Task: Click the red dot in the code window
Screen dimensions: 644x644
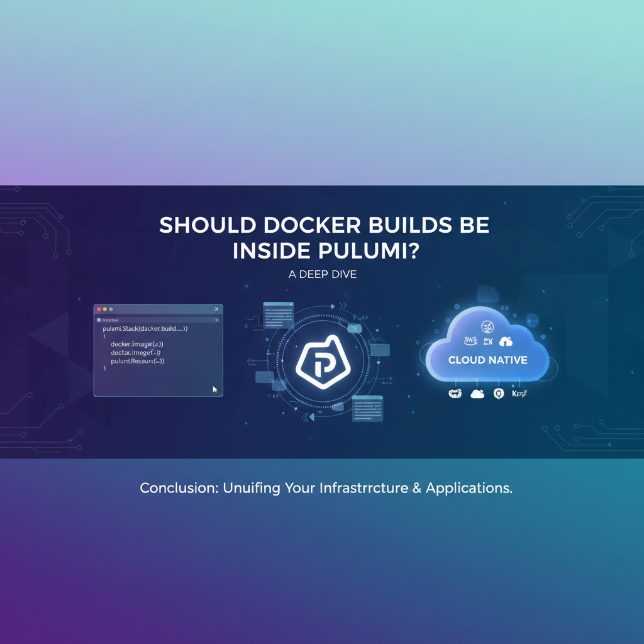Action: [x=99, y=309]
